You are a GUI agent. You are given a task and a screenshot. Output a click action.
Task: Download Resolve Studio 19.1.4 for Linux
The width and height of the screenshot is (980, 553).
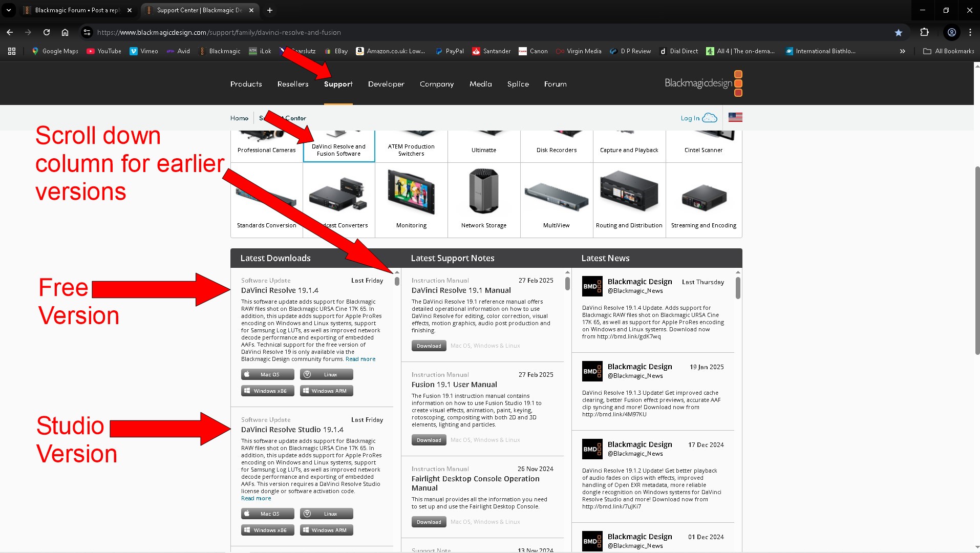tap(327, 514)
